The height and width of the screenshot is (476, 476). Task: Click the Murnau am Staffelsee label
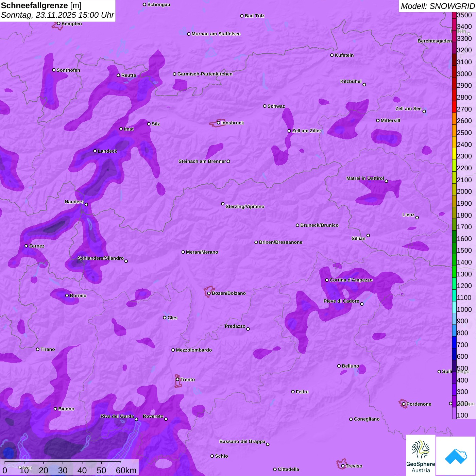pos(216,34)
